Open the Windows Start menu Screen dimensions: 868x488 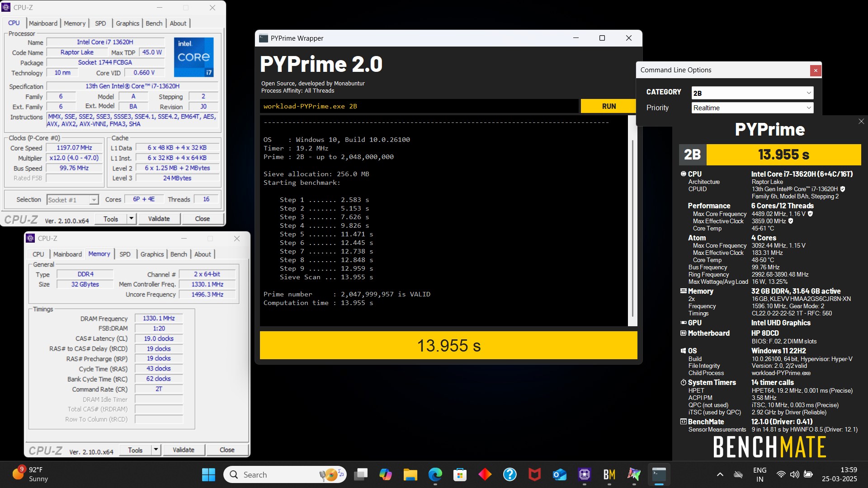(208, 474)
